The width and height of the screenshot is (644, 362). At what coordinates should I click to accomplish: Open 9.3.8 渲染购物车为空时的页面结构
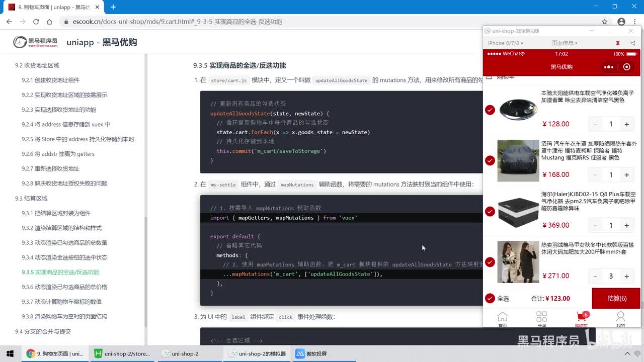click(x=64, y=316)
